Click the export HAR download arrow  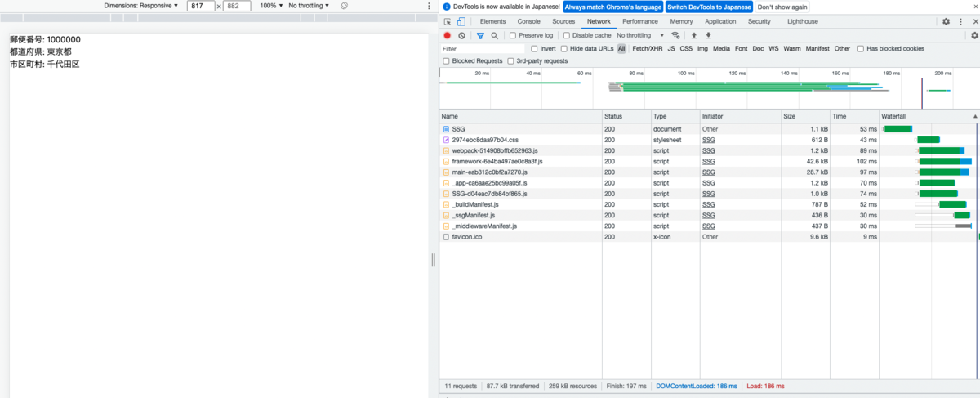[x=708, y=35]
